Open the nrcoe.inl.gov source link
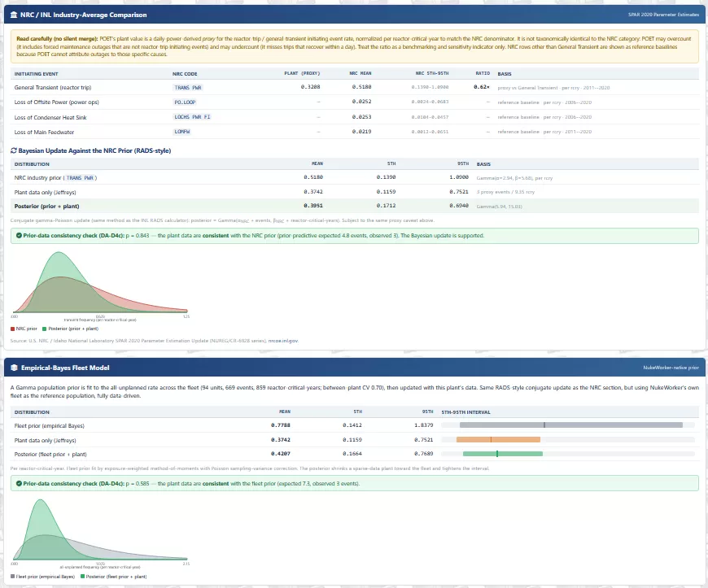This screenshot has height=588, width=708. (x=283, y=341)
